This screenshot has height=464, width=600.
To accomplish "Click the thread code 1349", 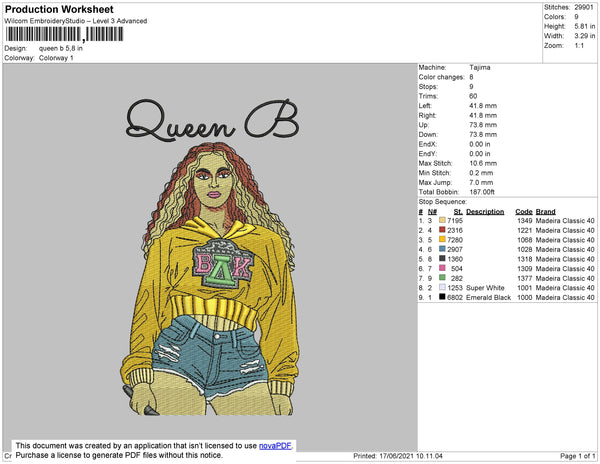I will (525, 221).
